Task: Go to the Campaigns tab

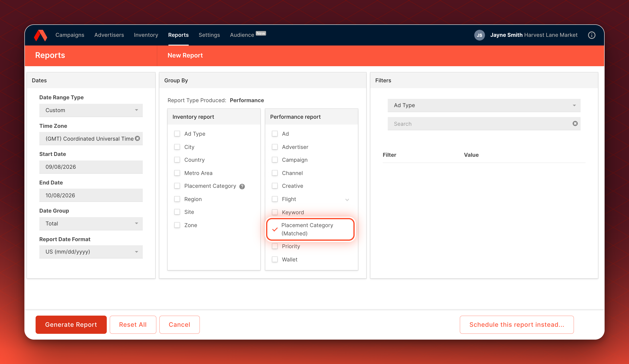Action: (x=70, y=35)
